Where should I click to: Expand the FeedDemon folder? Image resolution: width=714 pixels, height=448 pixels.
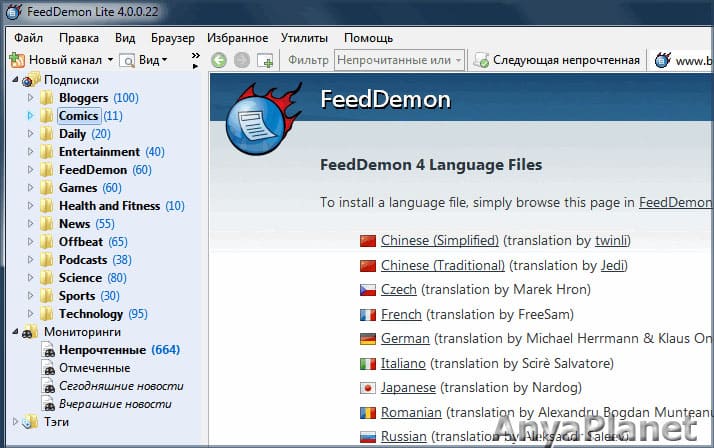click(30, 169)
